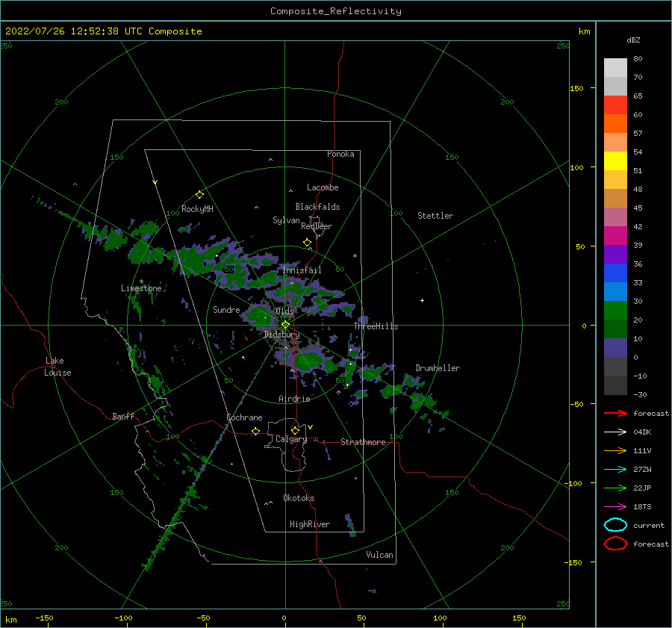Click the blue 33-36 dBZ swatch
Viewport: 672px width, 628px height.
[615, 273]
